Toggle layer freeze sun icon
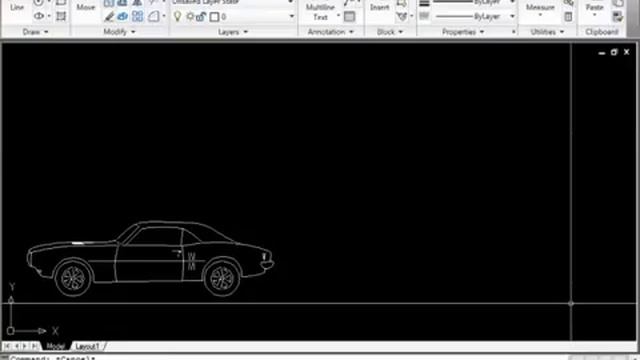 coord(190,17)
